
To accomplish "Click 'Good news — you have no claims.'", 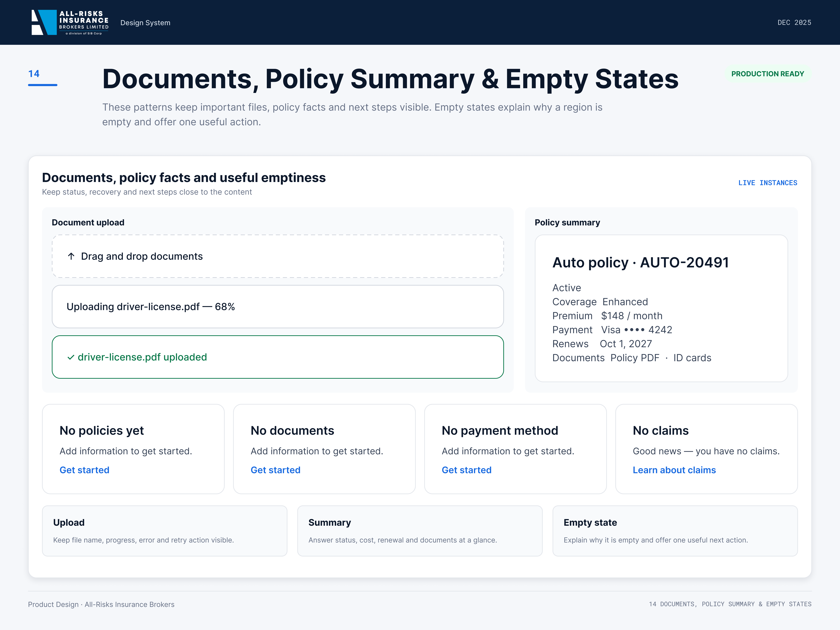I will coord(706,451).
